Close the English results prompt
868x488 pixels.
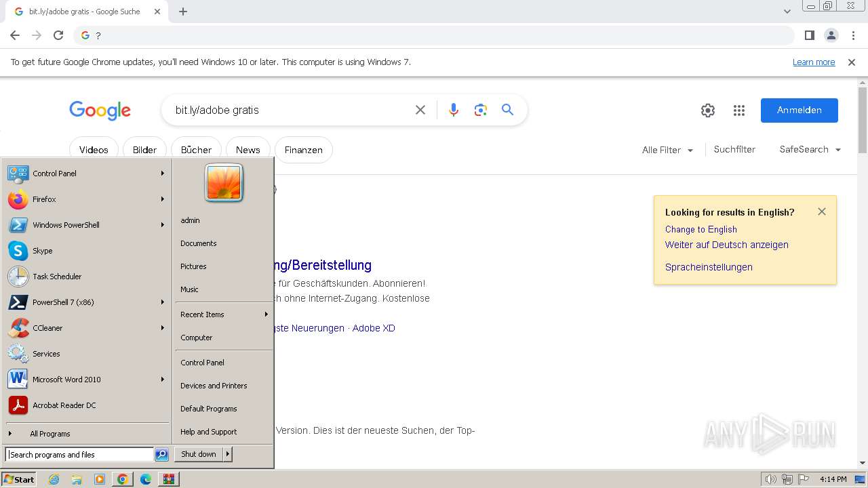[x=822, y=211]
